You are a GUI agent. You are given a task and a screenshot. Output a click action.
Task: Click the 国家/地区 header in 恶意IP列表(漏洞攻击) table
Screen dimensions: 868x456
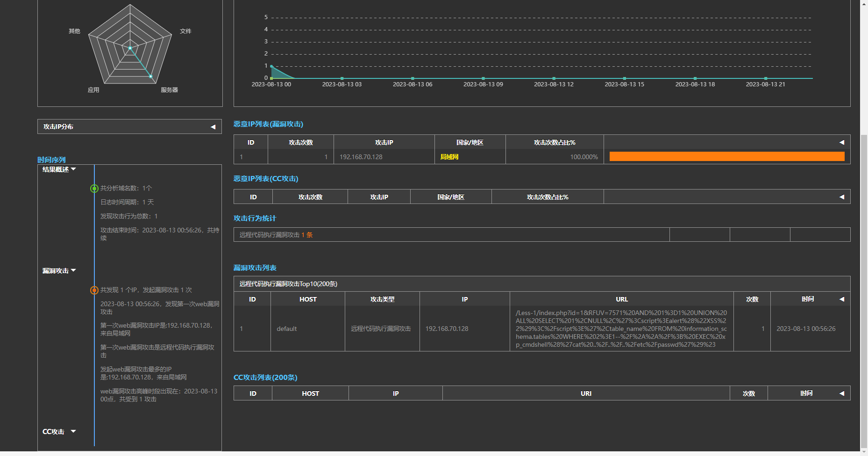470,142
